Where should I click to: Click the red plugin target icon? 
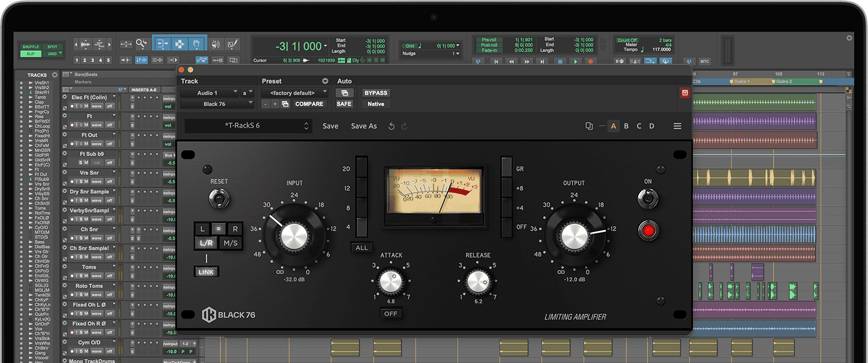pyautogui.click(x=685, y=93)
